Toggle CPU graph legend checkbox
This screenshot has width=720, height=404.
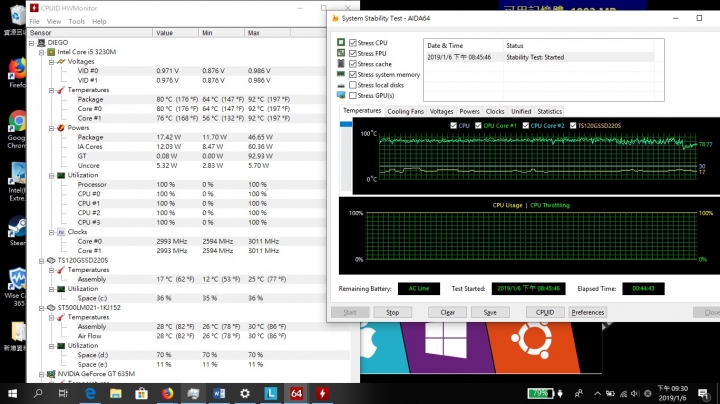click(454, 125)
